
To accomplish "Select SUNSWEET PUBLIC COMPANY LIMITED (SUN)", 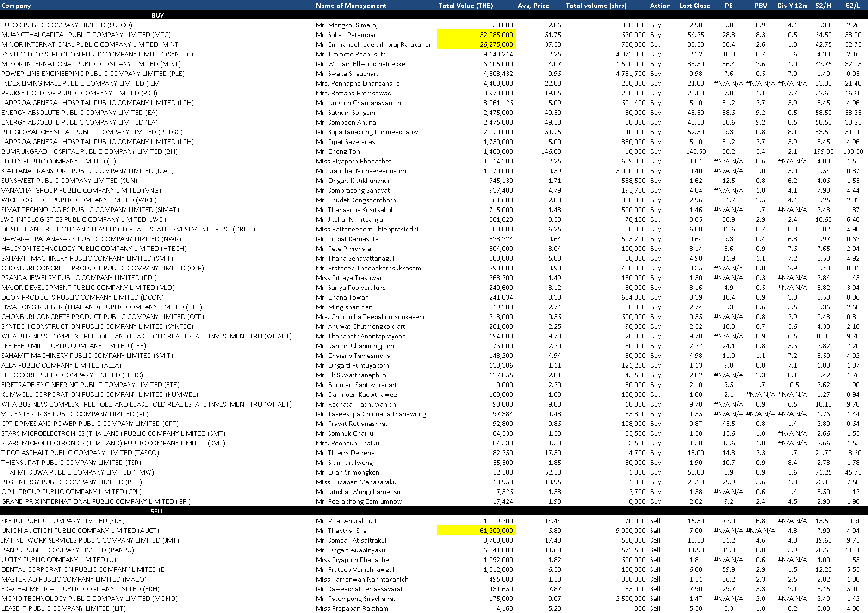I will coord(69,181).
